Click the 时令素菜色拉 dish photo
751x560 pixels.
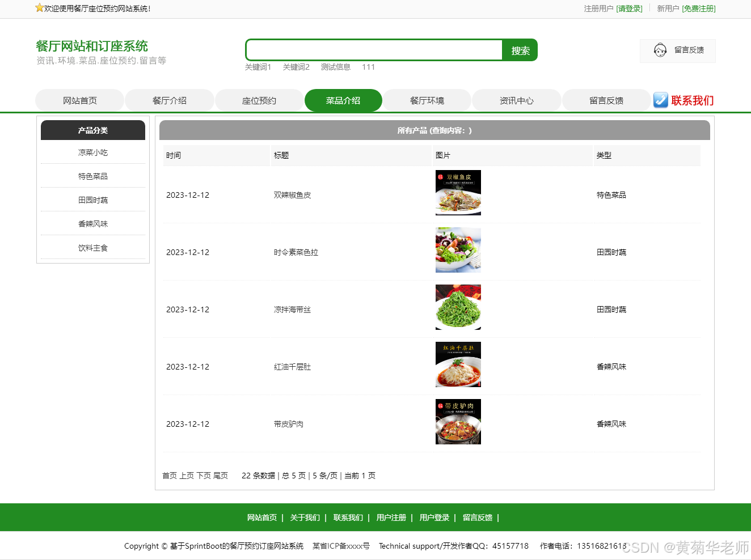tap(458, 250)
